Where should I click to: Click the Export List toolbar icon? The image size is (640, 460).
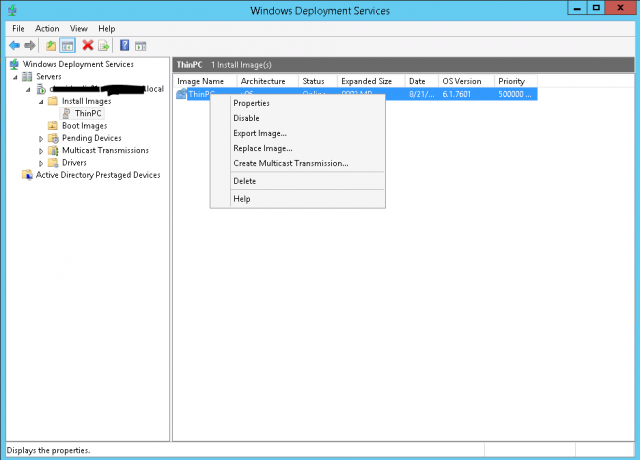pos(103,45)
